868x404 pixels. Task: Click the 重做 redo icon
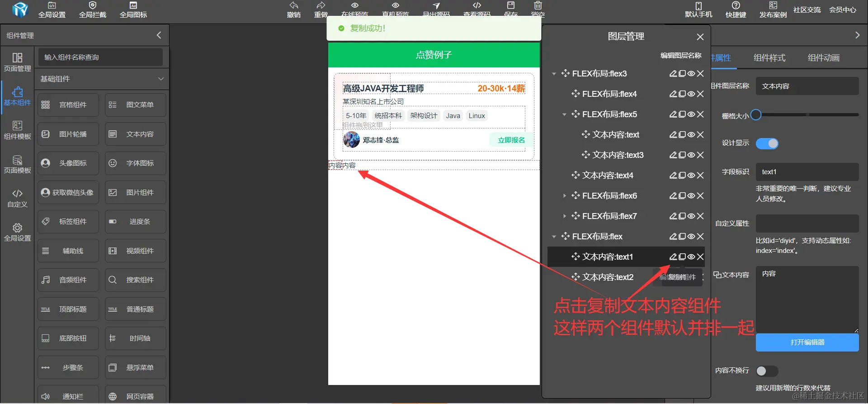pos(321,5)
